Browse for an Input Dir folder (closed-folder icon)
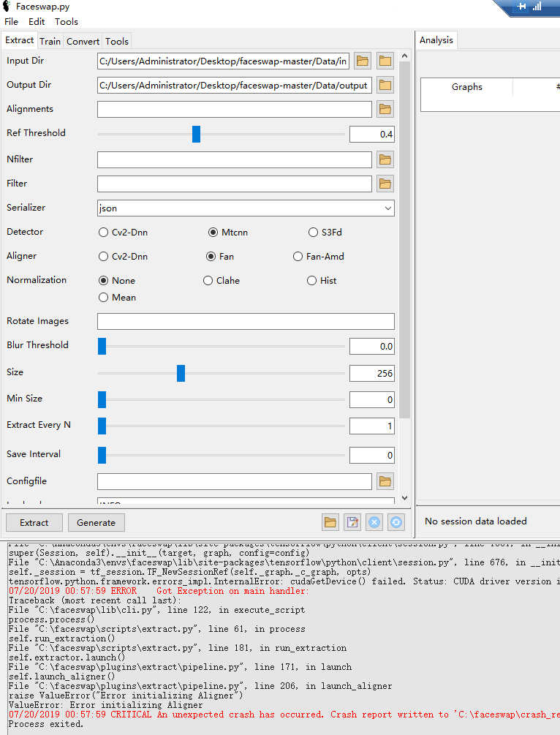 click(x=385, y=61)
